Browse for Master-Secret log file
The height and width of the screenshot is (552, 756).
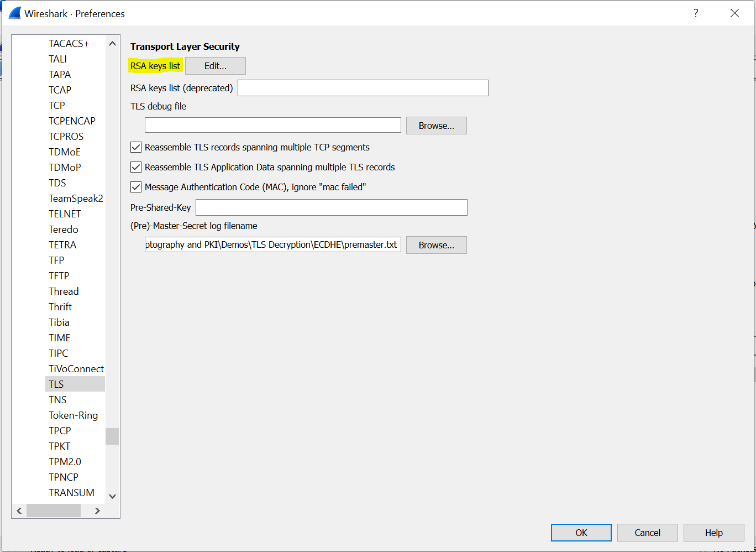click(436, 245)
